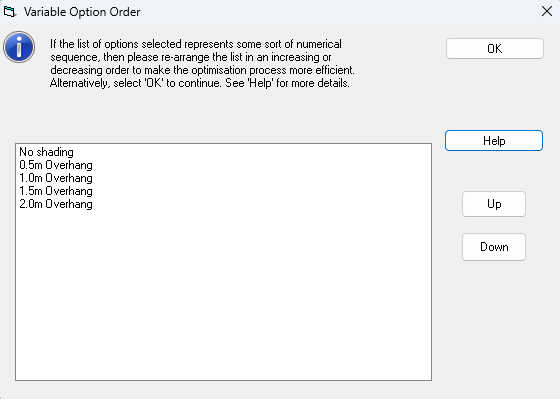The height and width of the screenshot is (399, 560).
Task: Click the 'Variable Option Order' title text
Action: pyautogui.click(x=82, y=12)
